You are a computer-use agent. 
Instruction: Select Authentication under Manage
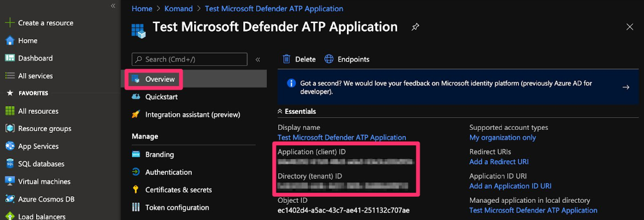[168, 172]
